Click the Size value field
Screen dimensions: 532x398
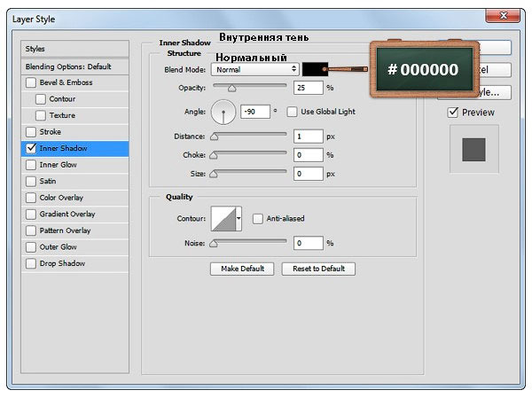coord(308,174)
